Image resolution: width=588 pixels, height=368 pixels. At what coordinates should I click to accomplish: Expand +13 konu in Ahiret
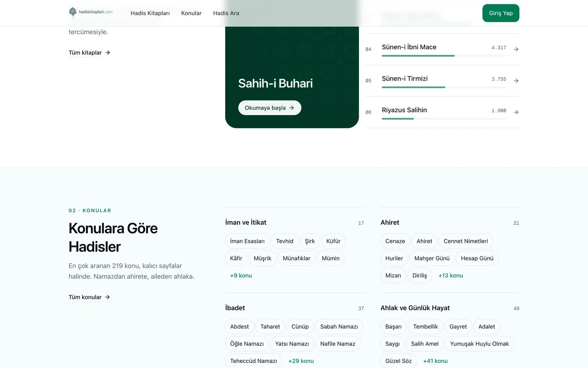click(451, 276)
